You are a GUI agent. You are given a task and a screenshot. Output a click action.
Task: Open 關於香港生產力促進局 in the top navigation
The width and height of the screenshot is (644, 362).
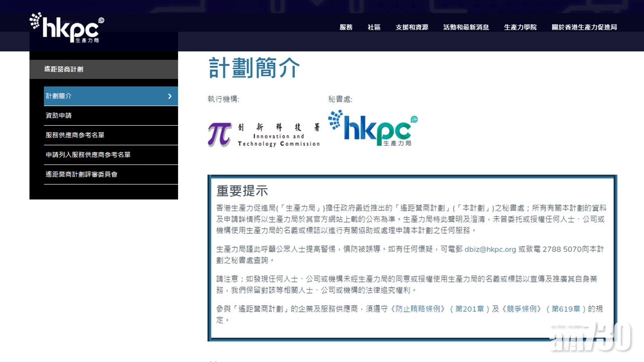[x=584, y=27]
